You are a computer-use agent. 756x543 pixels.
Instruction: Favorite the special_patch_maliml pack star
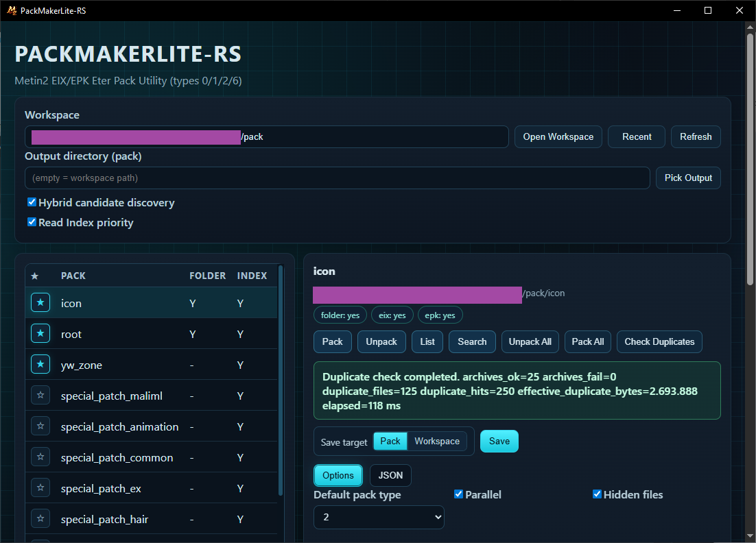click(x=40, y=395)
